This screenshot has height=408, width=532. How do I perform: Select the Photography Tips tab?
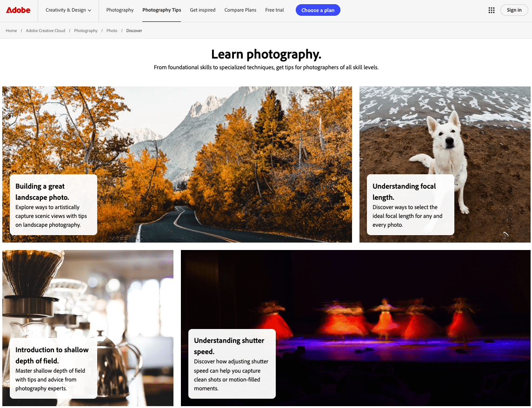161,10
